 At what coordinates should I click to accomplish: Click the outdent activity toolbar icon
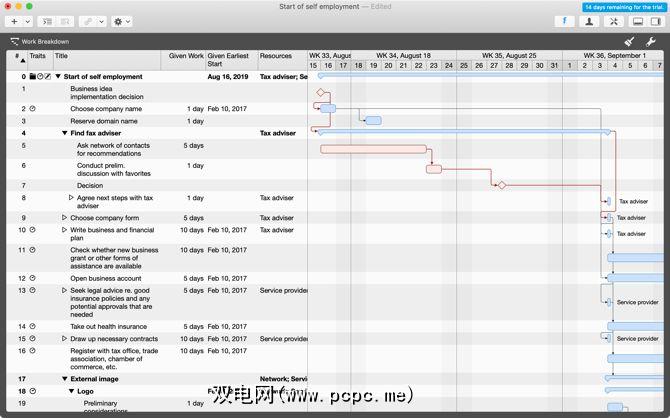pyautogui.click(x=65, y=21)
